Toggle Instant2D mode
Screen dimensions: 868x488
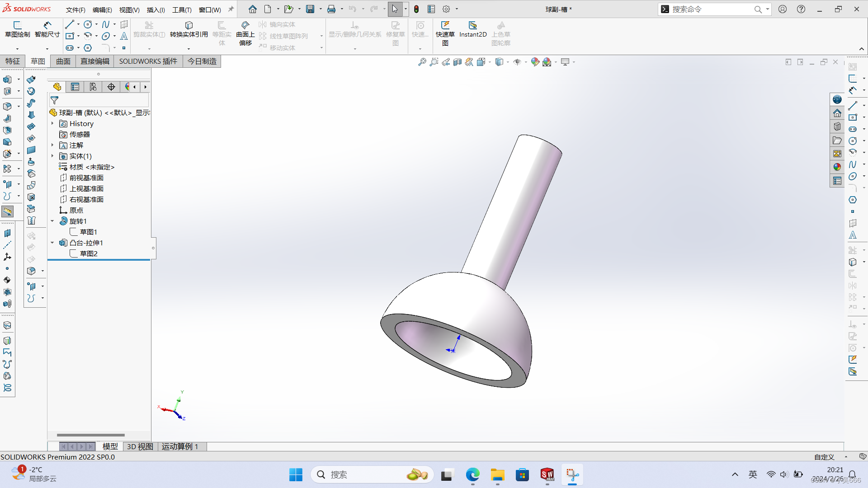(x=473, y=29)
